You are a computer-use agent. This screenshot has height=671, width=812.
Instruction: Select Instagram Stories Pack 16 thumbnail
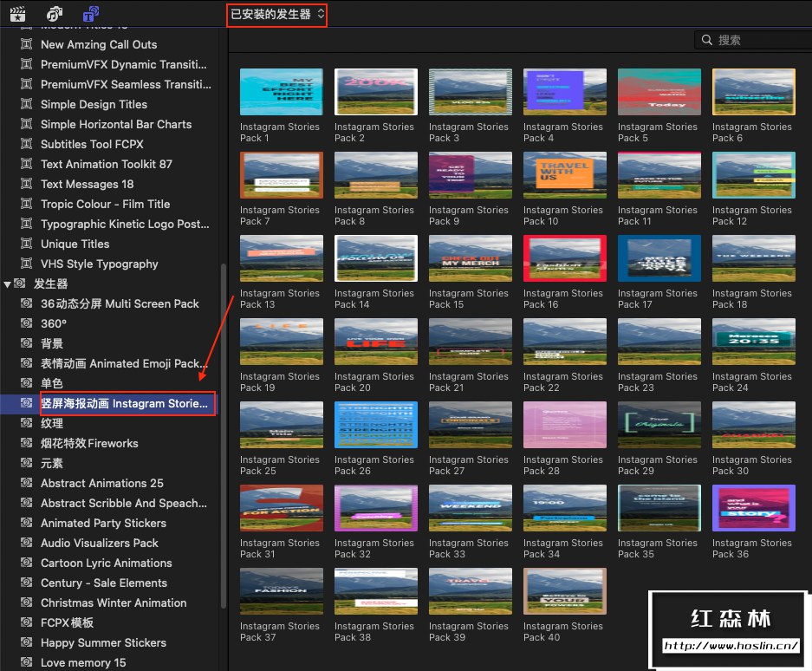[x=564, y=258]
